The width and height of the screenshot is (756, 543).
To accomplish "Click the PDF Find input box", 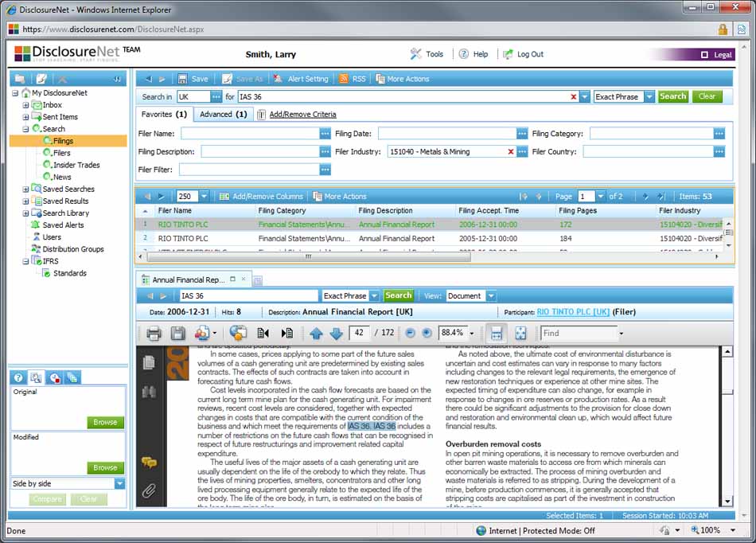I will tap(579, 334).
